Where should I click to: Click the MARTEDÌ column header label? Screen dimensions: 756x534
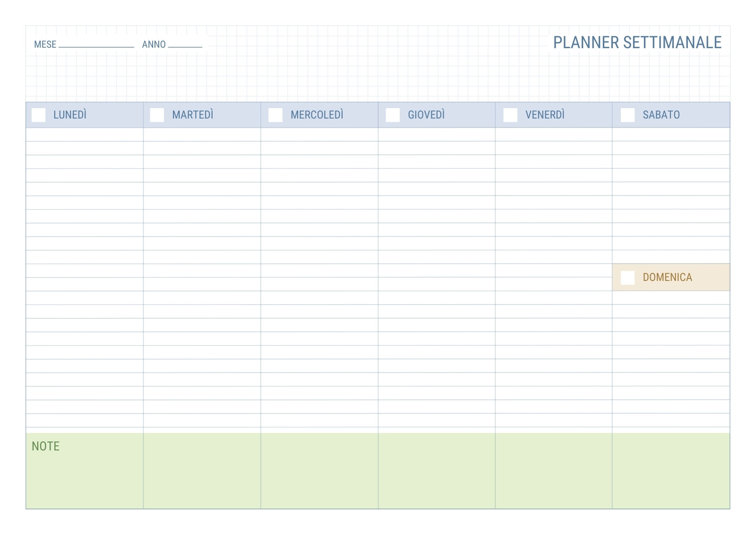click(x=193, y=115)
